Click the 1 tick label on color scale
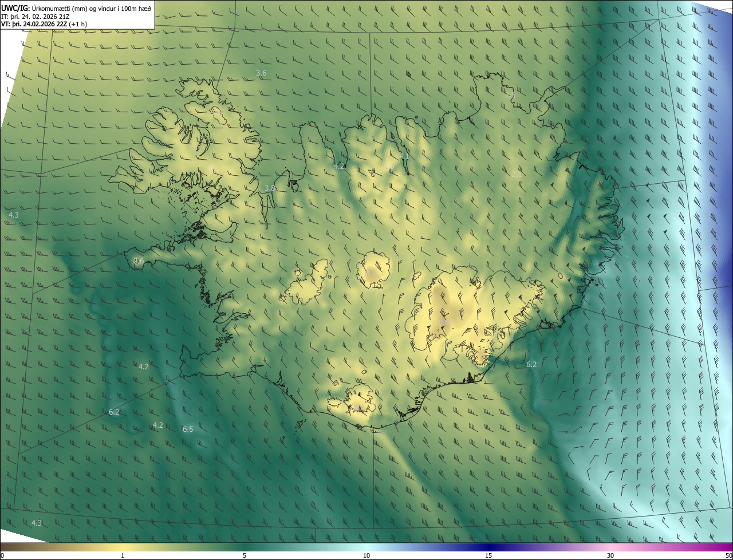This screenshot has width=733, height=560. point(123,555)
